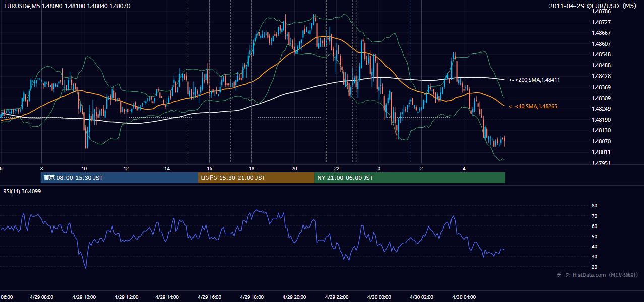This screenshot has width=644, height=302.
Task: Click the 200 SMA 1.48411 label
Action: (535, 80)
